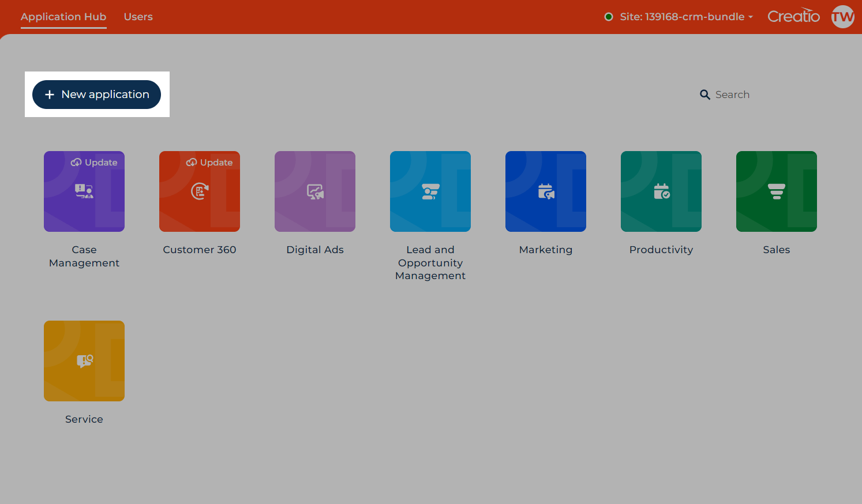Open the Case Management app tile
The height and width of the screenshot is (504, 862).
tap(84, 191)
